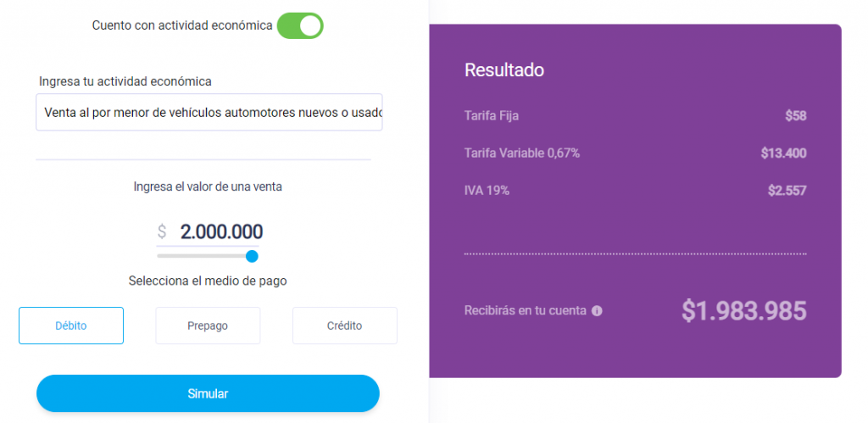The width and height of the screenshot is (868, 423).
Task: Click the Resultado heading
Action: tap(504, 70)
